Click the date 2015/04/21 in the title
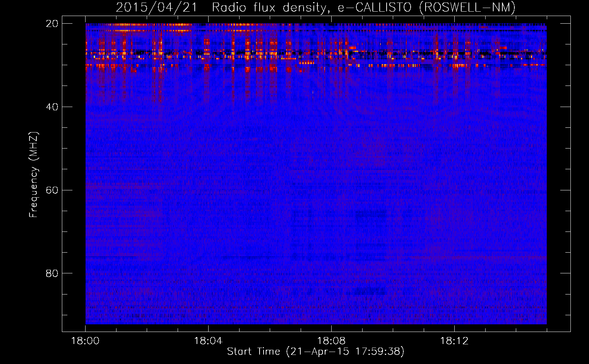Screen dimensions: 589x364 click(x=157, y=7)
